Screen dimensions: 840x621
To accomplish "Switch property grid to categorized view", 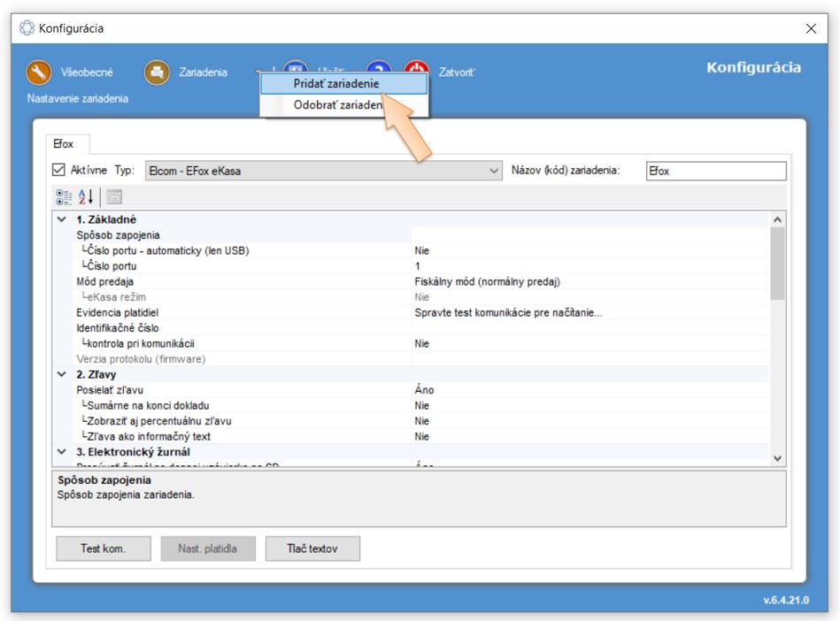I will (66, 196).
